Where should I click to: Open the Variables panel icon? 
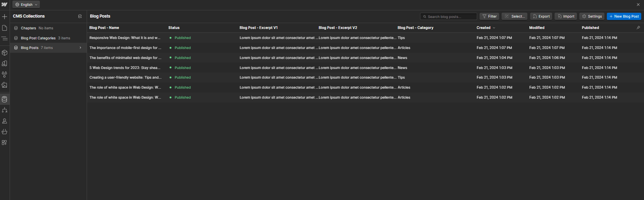coord(4,63)
